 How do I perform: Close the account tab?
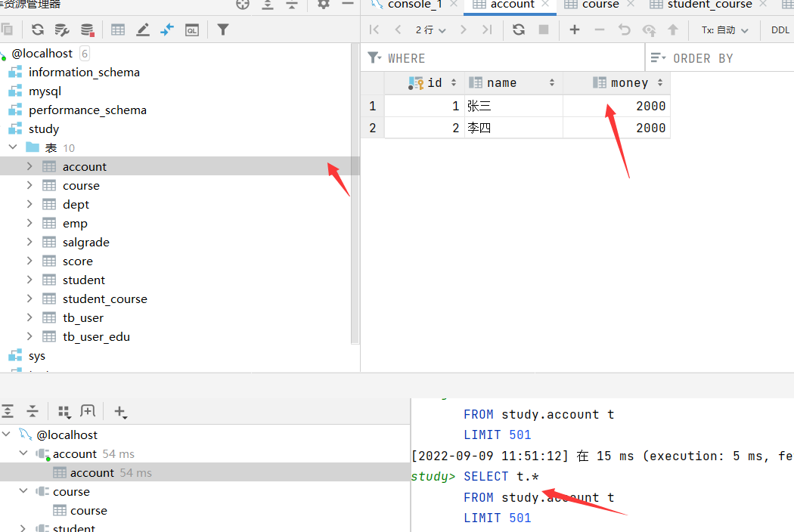(545, 4)
